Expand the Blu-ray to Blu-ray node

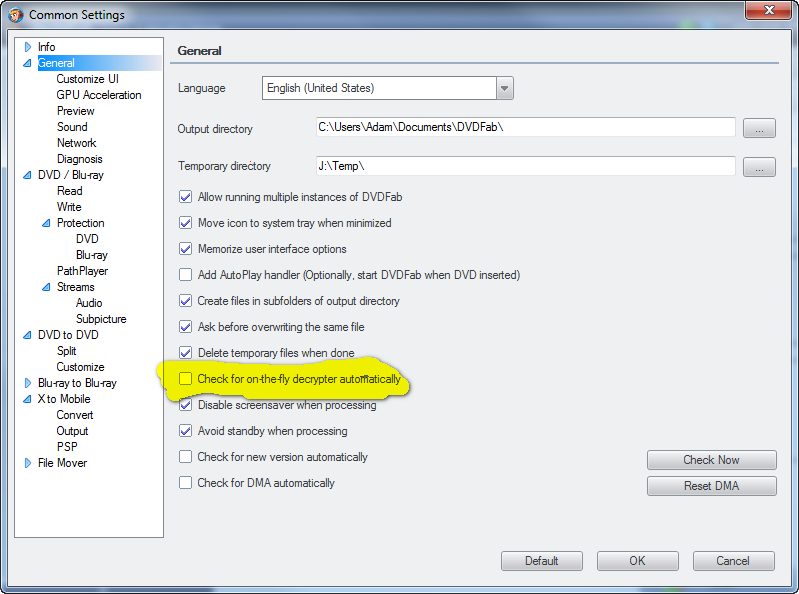[28, 383]
